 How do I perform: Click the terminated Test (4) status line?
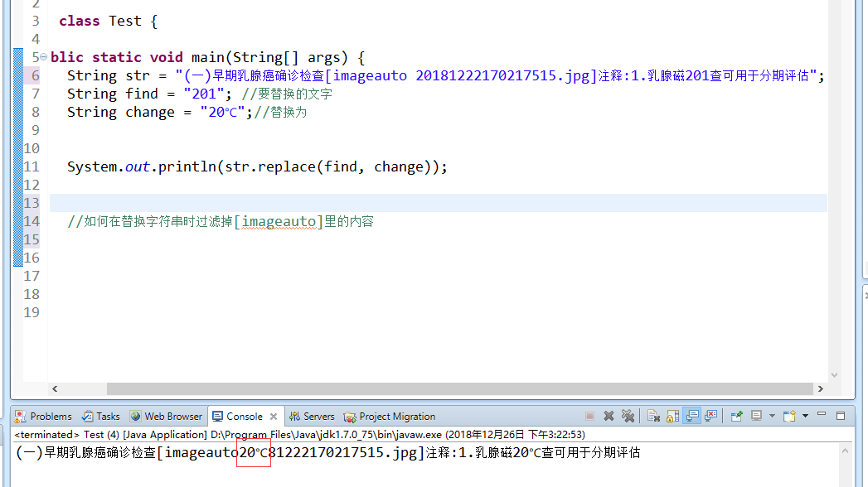tap(299, 435)
